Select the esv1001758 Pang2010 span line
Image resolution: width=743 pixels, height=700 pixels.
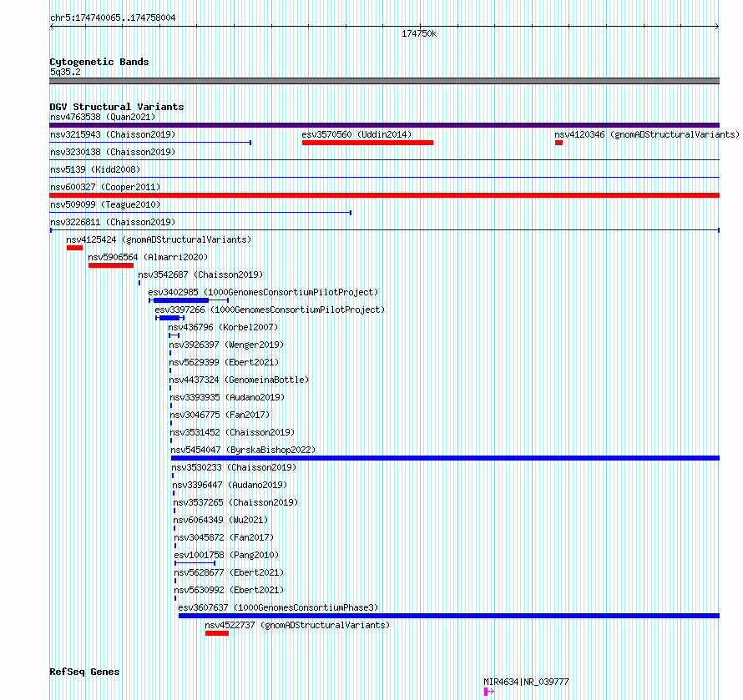(195, 563)
